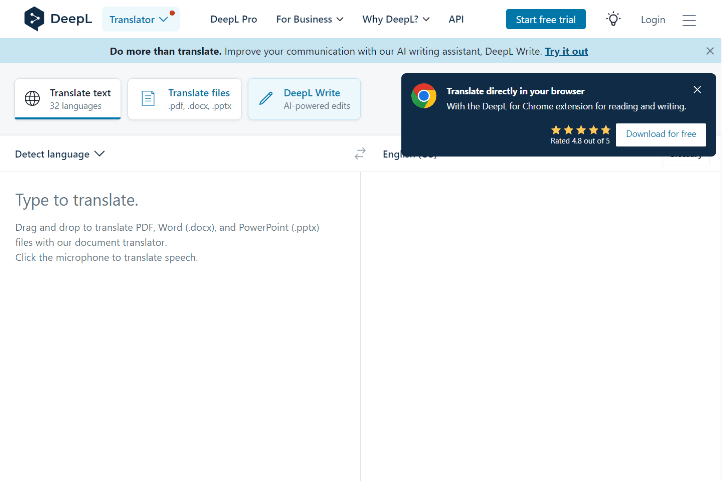Toggle the light bulb theme icon
This screenshot has height=481, width=722.
coord(613,19)
